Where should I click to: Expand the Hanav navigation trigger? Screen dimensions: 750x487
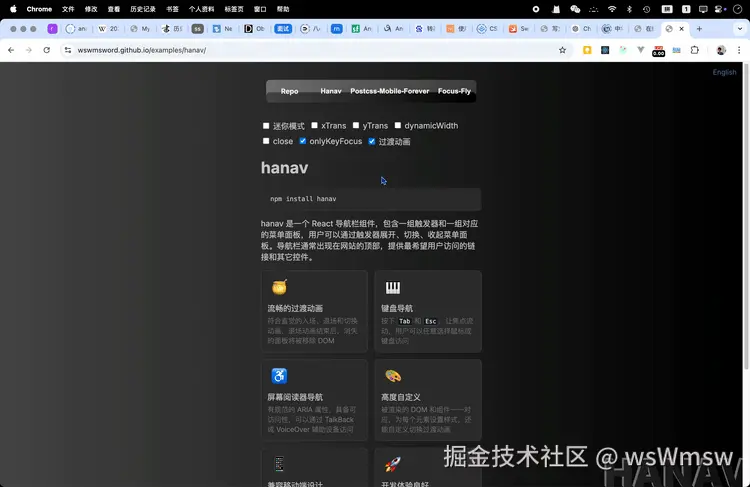[x=331, y=91]
